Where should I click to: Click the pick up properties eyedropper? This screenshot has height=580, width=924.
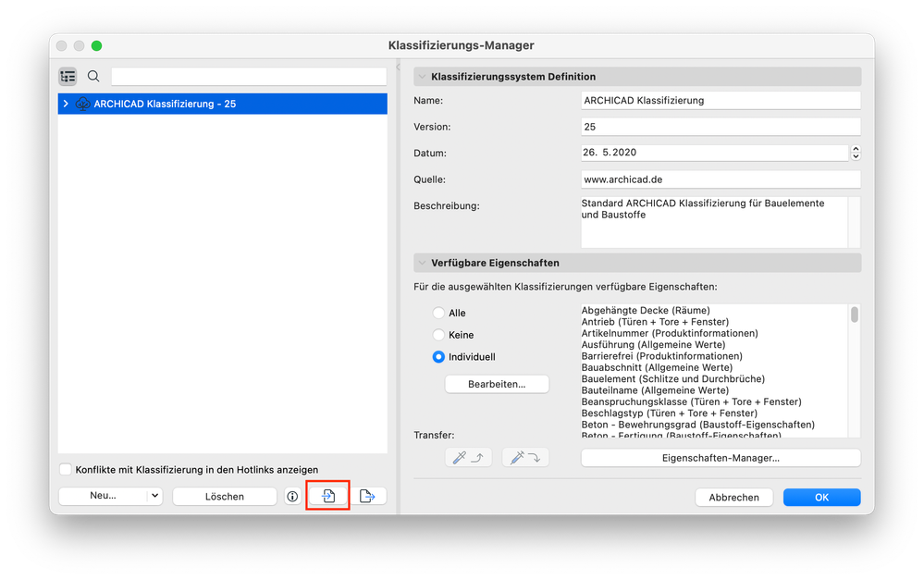[468, 457]
